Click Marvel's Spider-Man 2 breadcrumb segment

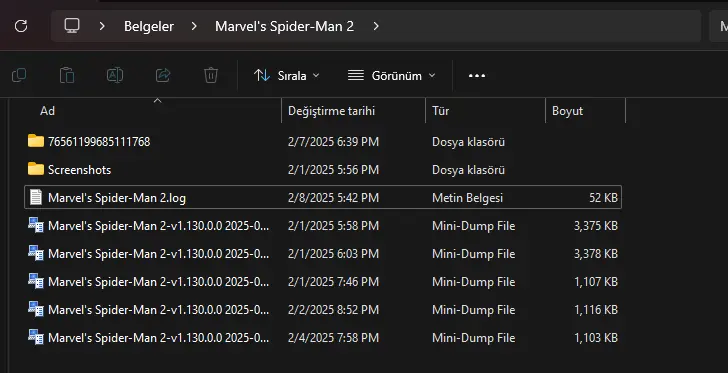[x=284, y=26]
